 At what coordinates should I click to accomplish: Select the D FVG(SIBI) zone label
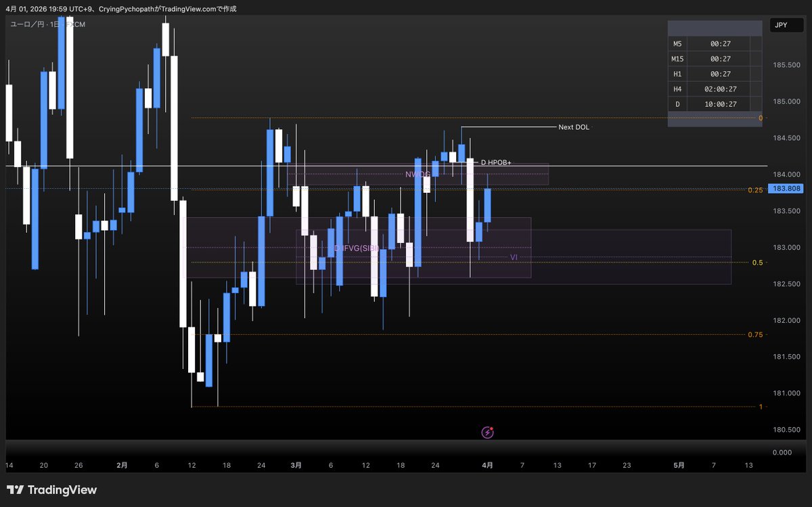click(x=356, y=248)
